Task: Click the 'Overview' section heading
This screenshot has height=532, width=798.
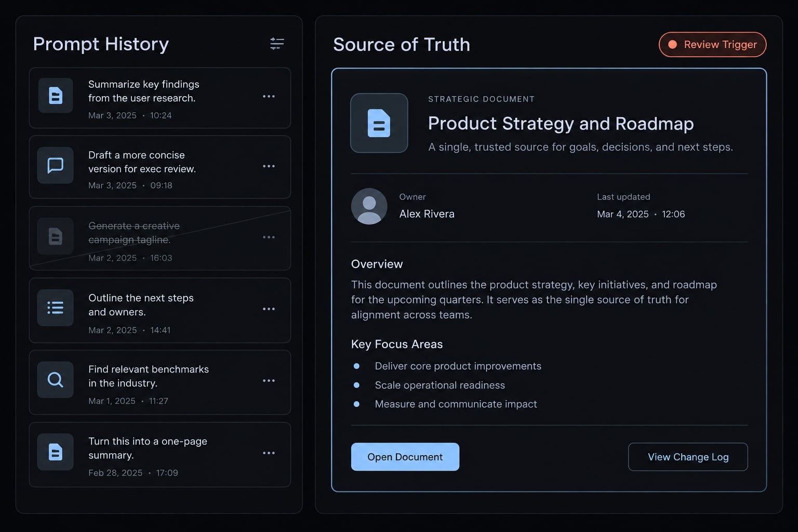Action: (x=377, y=264)
